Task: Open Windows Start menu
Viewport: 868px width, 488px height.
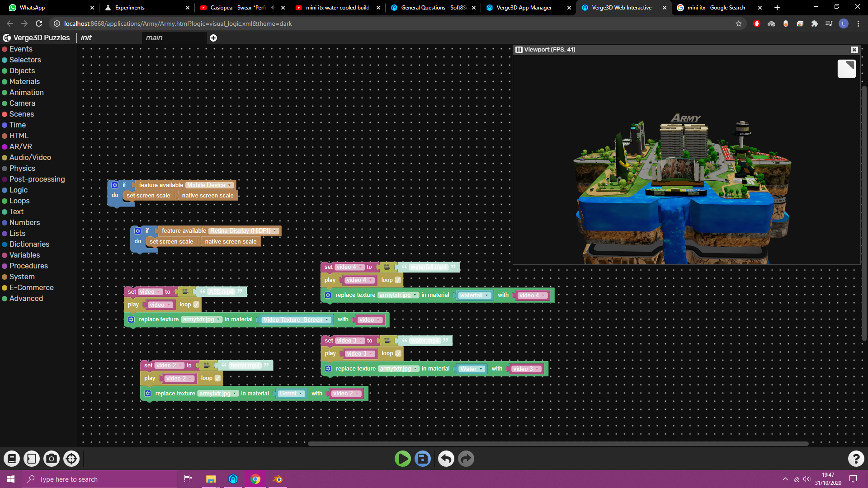Action: pyautogui.click(x=11, y=479)
